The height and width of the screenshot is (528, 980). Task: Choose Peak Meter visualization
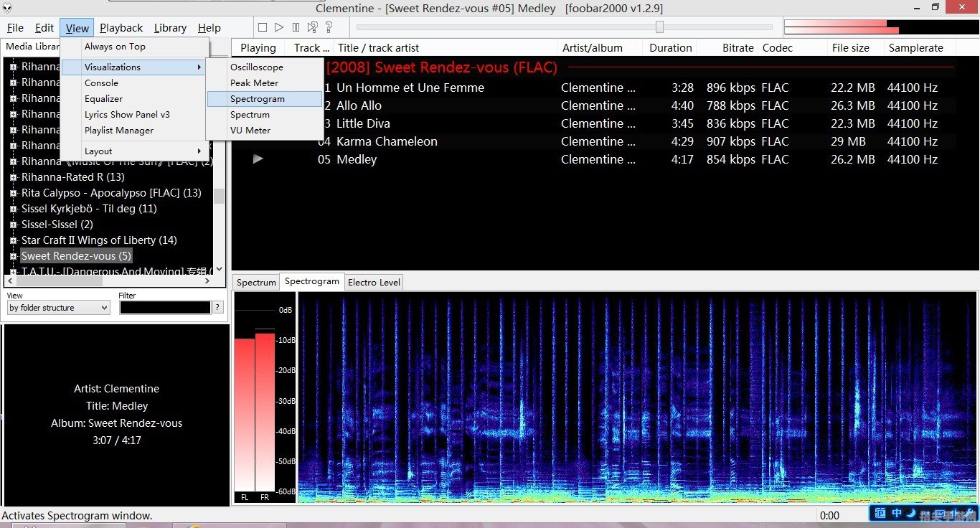265,82
